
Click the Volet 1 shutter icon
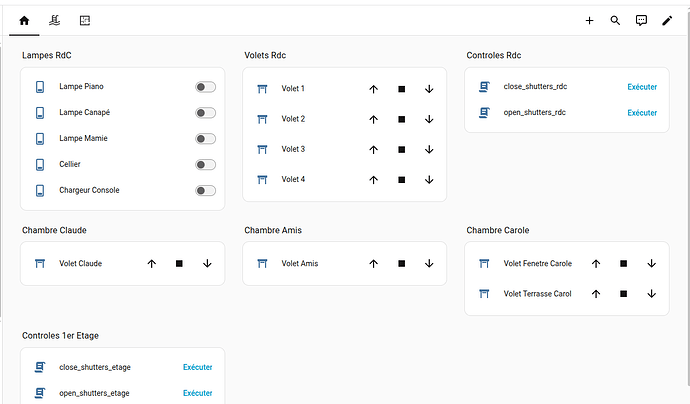(x=262, y=89)
